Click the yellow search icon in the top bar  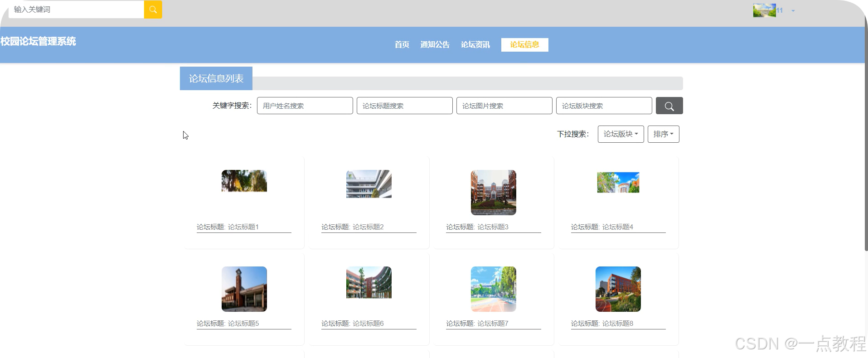153,10
